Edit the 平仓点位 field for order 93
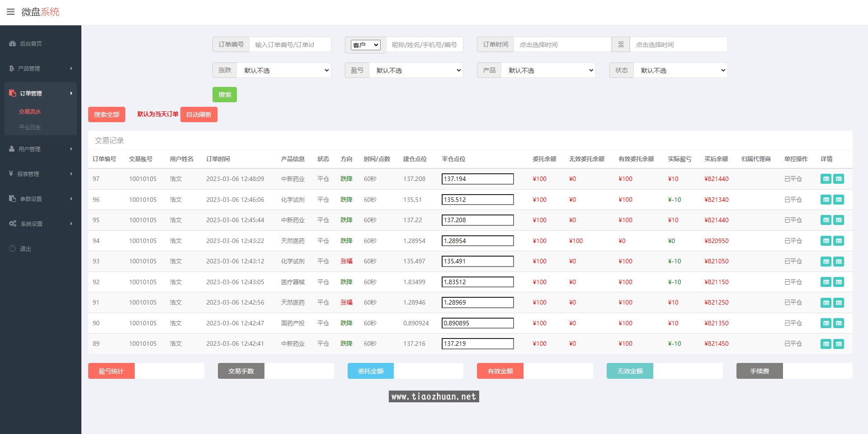 pyautogui.click(x=477, y=262)
